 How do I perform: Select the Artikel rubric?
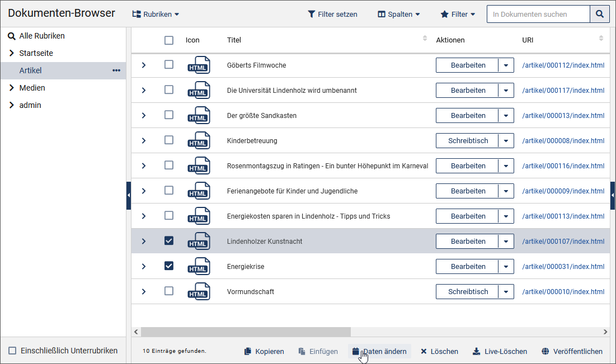(63, 70)
